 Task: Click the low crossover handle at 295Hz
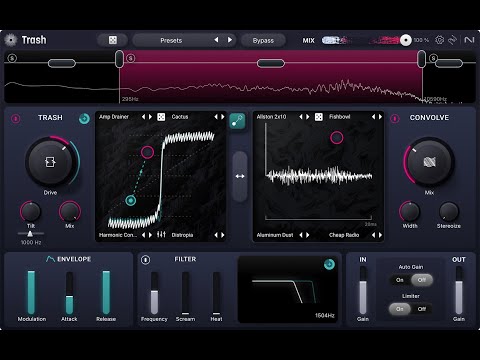[x=119, y=59]
